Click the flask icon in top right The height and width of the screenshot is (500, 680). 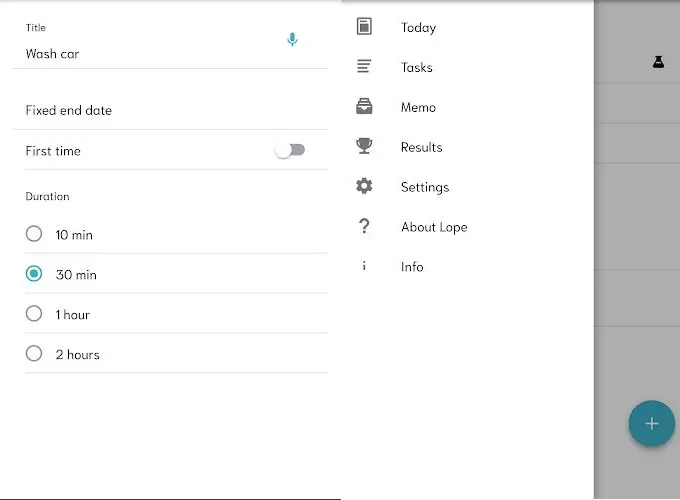click(x=658, y=62)
